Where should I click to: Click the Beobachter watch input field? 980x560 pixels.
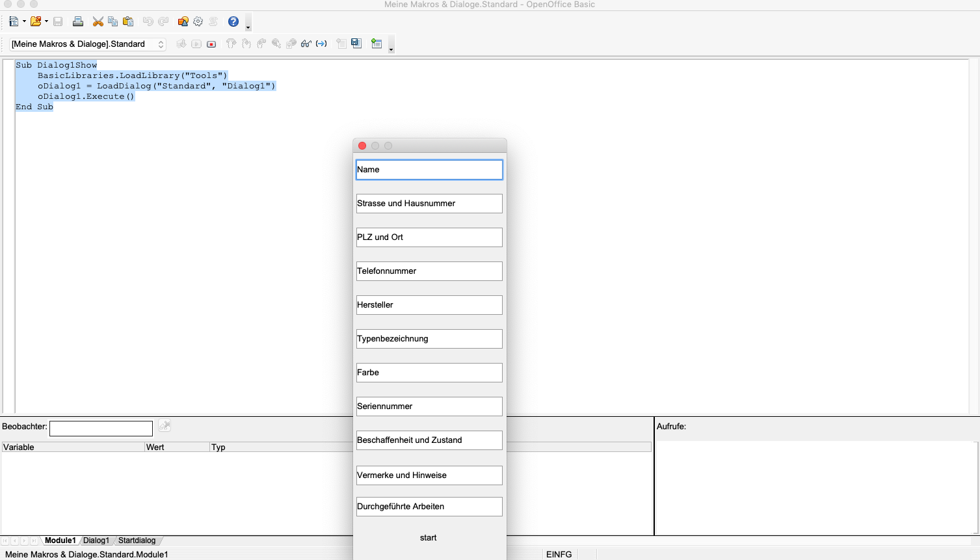tap(101, 428)
